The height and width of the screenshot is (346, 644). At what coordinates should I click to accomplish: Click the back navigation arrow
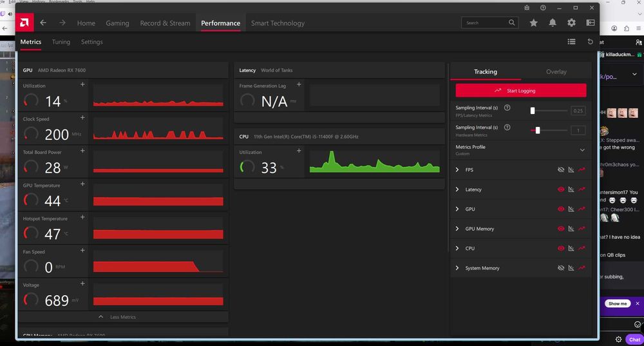[x=43, y=23]
